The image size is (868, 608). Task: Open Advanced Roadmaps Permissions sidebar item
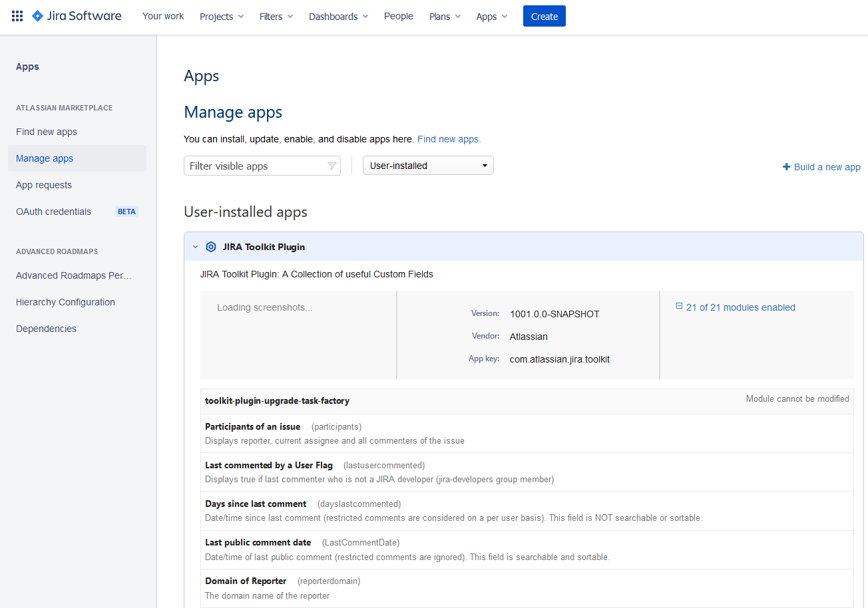click(77, 275)
